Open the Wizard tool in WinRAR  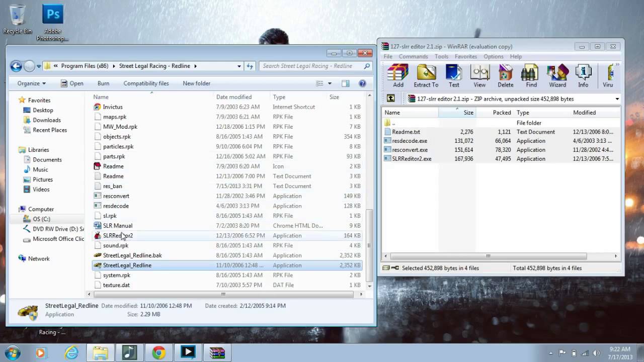pyautogui.click(x=557, y=76)
